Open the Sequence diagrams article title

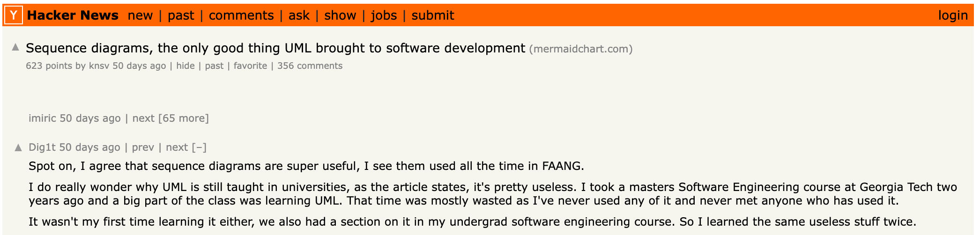[275, 48]
